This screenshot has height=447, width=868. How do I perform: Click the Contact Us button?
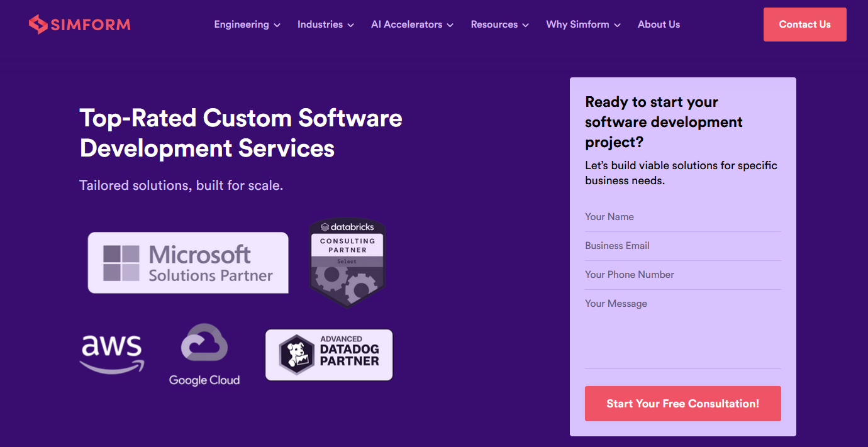805,25
